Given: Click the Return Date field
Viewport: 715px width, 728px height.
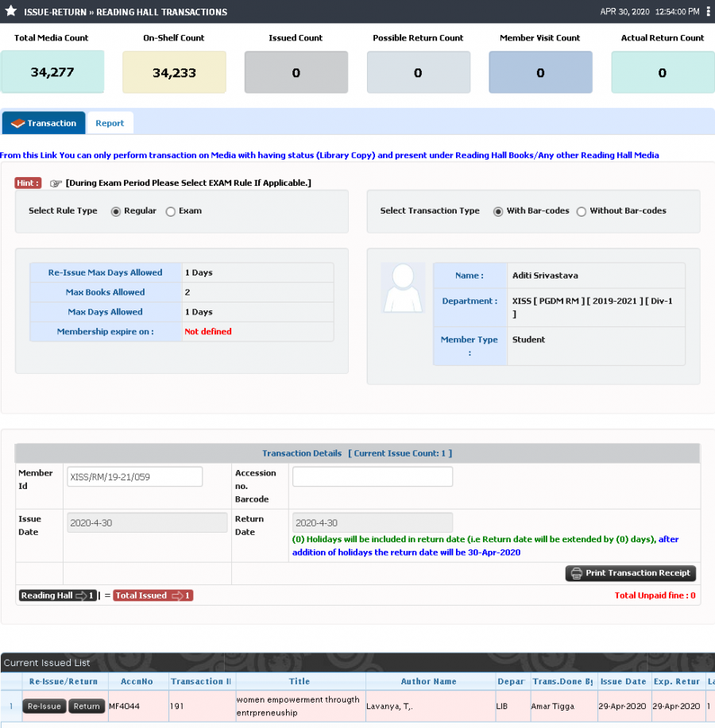Looking at the screenshot, I should pyautogui.click(x=373, y=523).
